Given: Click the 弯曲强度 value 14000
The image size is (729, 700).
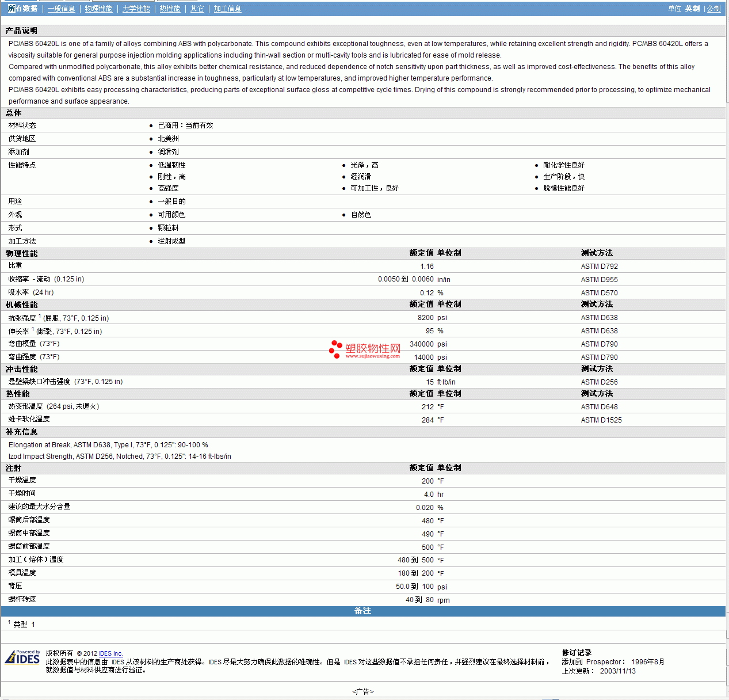Looking at the screenshot, I should tap(424, 357).
